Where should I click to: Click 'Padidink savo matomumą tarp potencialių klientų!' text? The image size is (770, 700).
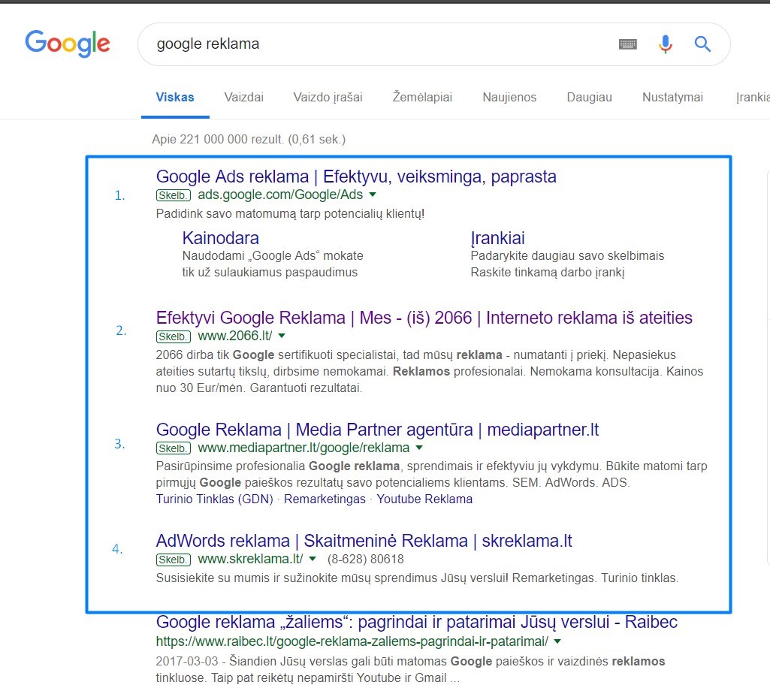coord(290,213)
